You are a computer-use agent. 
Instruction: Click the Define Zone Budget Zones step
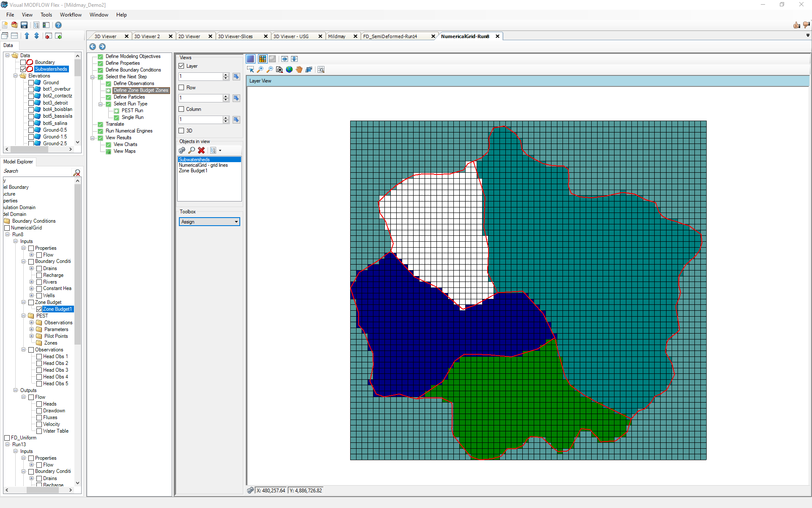tap(140, 90)
